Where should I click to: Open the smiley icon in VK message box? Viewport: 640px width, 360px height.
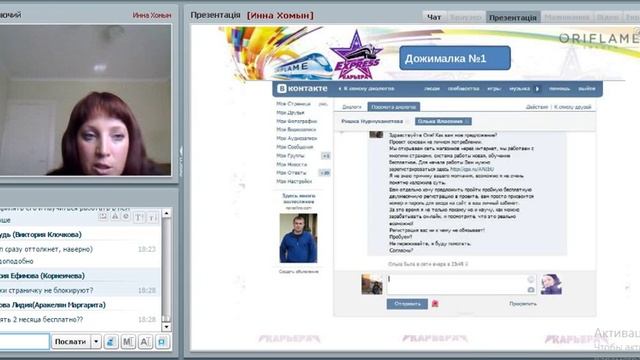click(531, 280)
